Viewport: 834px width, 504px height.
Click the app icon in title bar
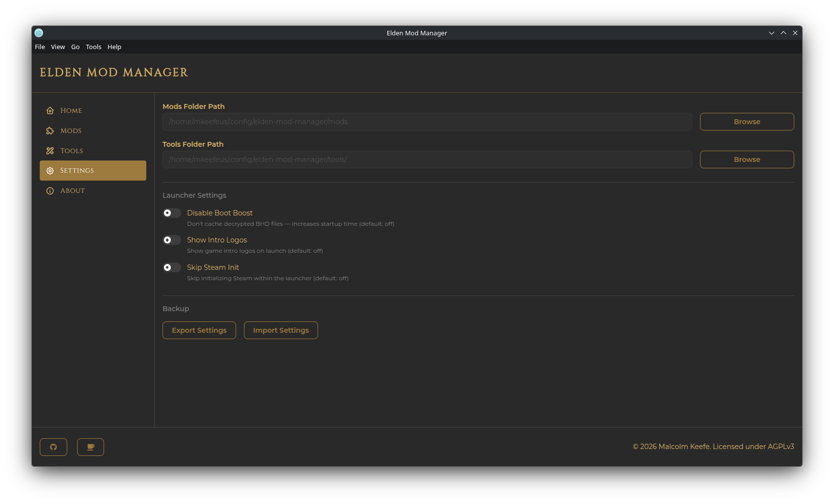click(39, 33)
